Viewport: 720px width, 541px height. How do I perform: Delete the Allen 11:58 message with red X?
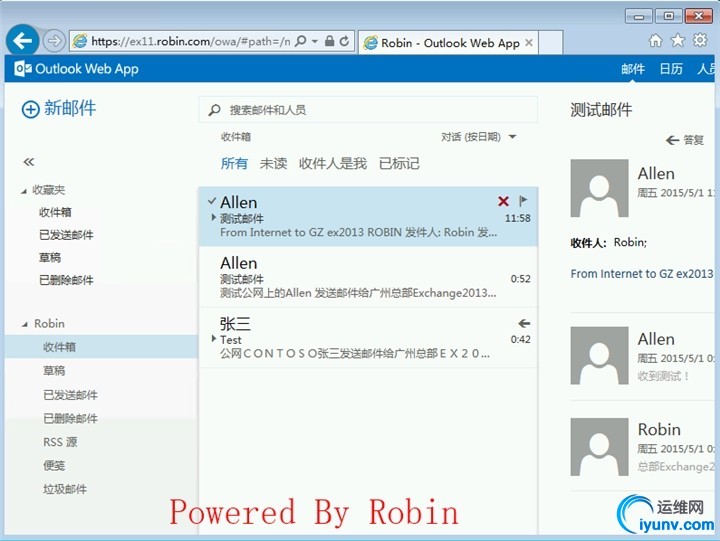coord(503,201)
